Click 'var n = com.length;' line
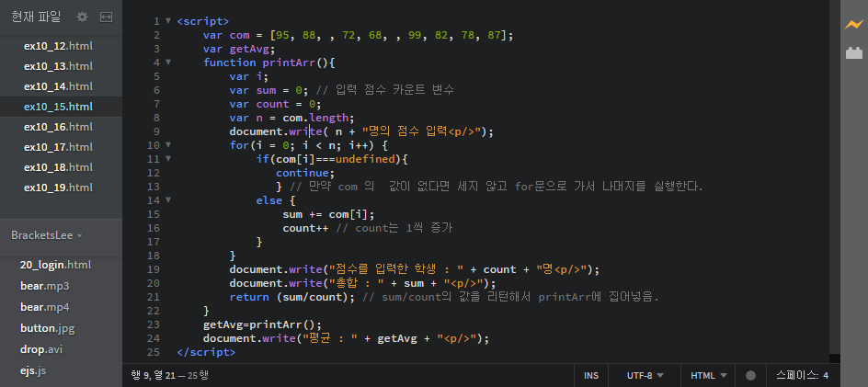 click(291, 118)
